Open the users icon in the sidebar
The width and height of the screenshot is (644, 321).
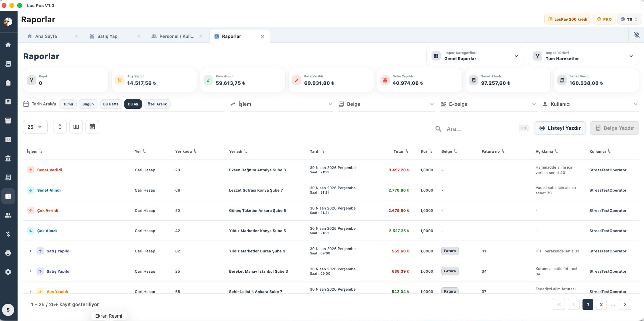pos(8,215)
